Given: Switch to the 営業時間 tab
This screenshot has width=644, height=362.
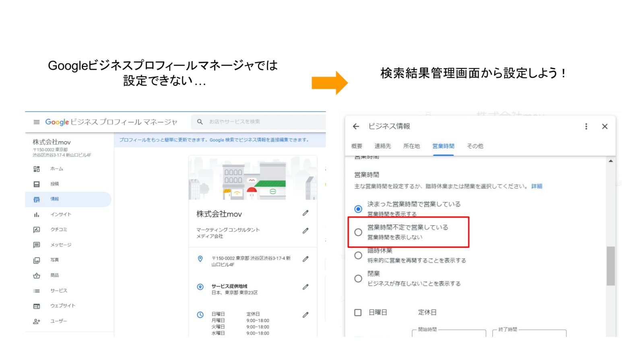Looking at the screenshot, I should point(443,146).
